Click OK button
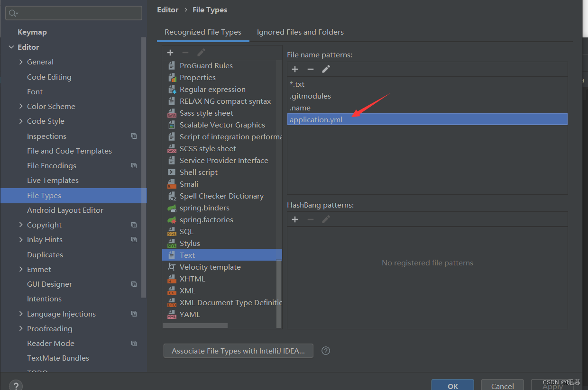 click(x=453, y=385)
